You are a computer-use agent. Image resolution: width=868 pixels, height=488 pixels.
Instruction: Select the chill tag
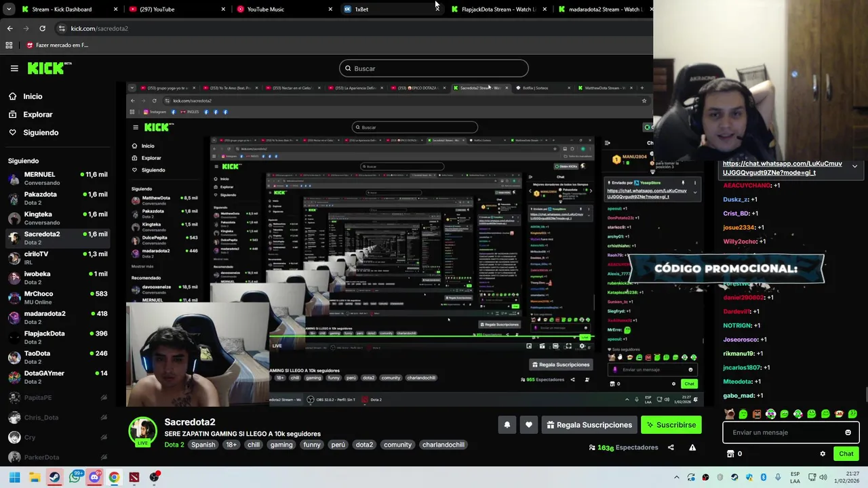(x=254, y=445)
